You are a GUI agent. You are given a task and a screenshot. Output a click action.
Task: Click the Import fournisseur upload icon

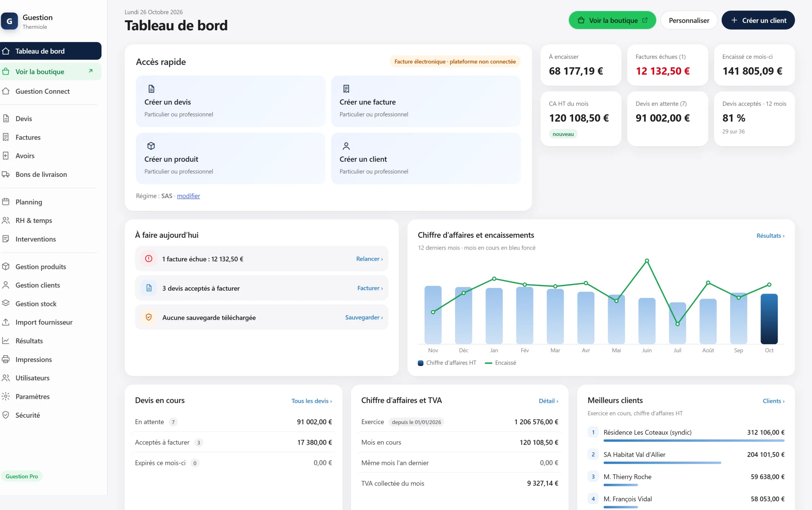(x=6, y=322)
